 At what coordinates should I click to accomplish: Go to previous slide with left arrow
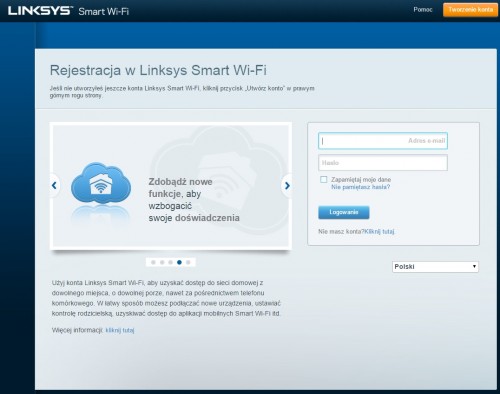[x=54, y=185]
